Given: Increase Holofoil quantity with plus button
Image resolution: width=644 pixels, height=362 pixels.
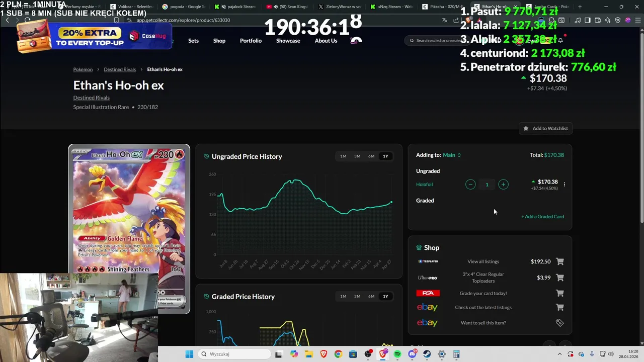Looking at the screenshot, I should [x=503, y=185].
